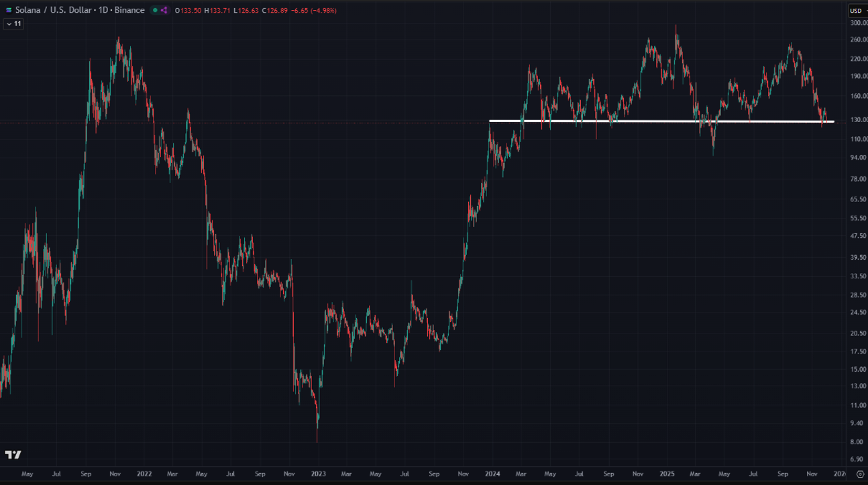Click the 190.00 price scale label
Viewport: 868px width, 485px height.
point(859,76)
